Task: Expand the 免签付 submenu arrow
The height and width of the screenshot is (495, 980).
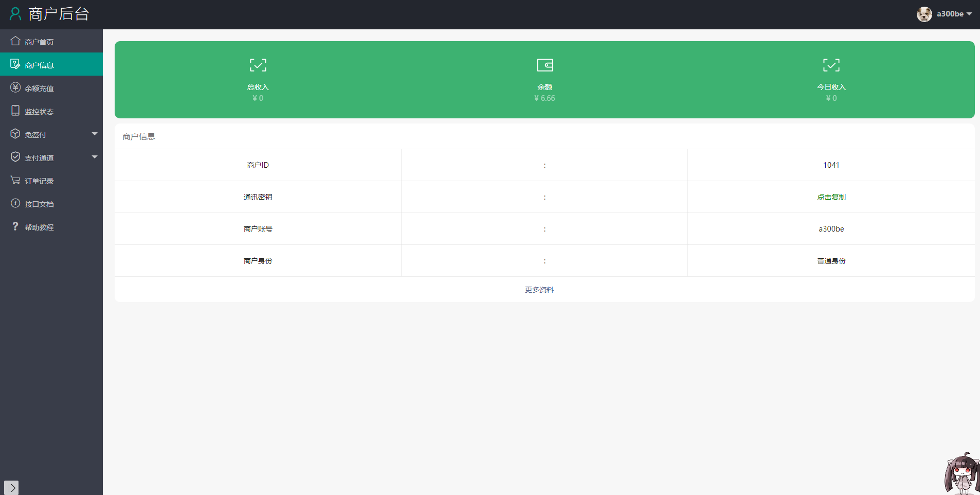Action: pyautogui.click(x=95, y=134)
